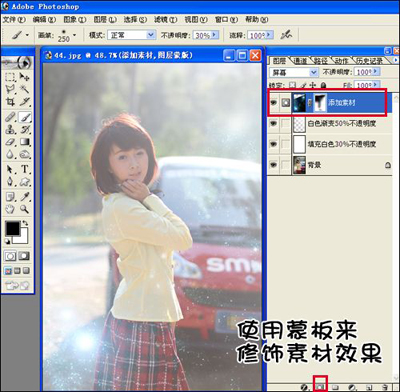Click the Add layer mask icon

320,387
